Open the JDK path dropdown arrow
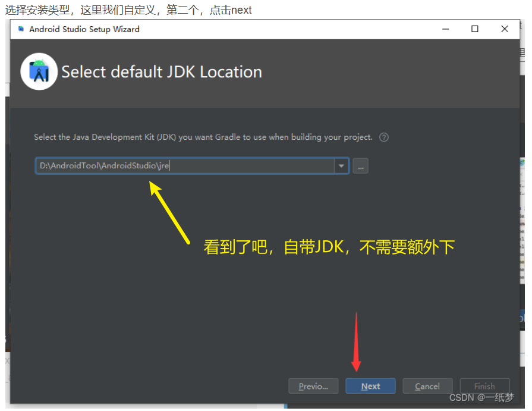This screenshot has height=411, width=532. pos(341,166)
